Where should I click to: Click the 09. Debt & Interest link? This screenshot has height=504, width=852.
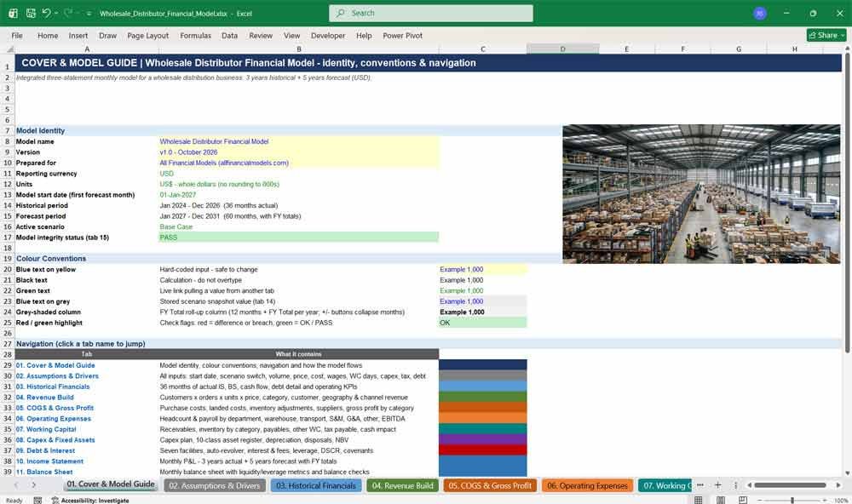45,450
